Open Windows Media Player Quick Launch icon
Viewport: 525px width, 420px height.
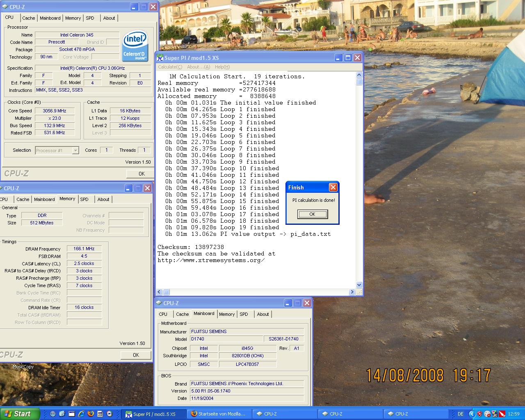pyautogui.click(x=110, y=414)
